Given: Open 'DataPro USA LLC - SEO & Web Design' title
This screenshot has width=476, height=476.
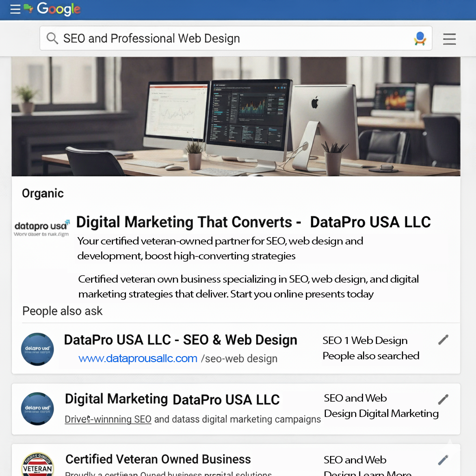Looking at the screenshot, I should [180, 340].
